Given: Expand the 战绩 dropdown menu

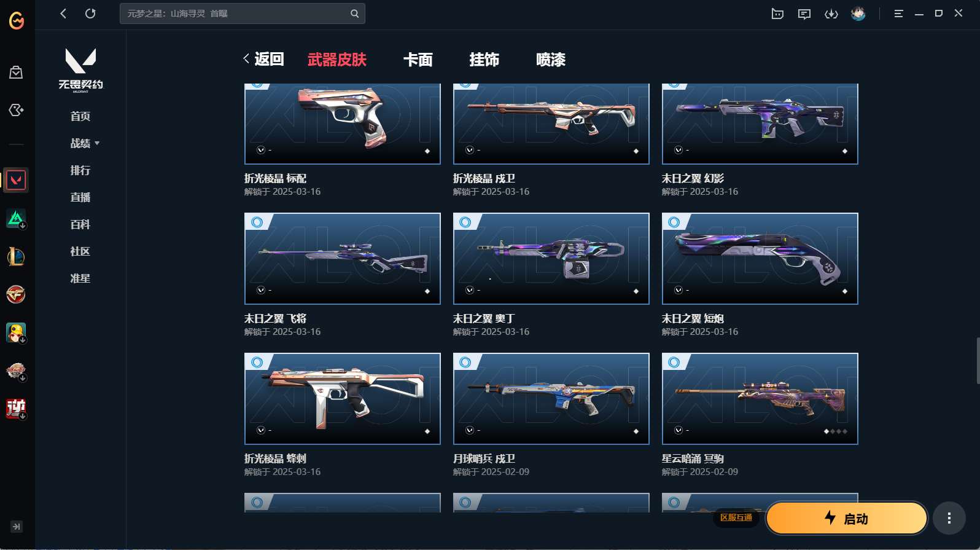Looking at the screenshot, I should pos(85,143).
